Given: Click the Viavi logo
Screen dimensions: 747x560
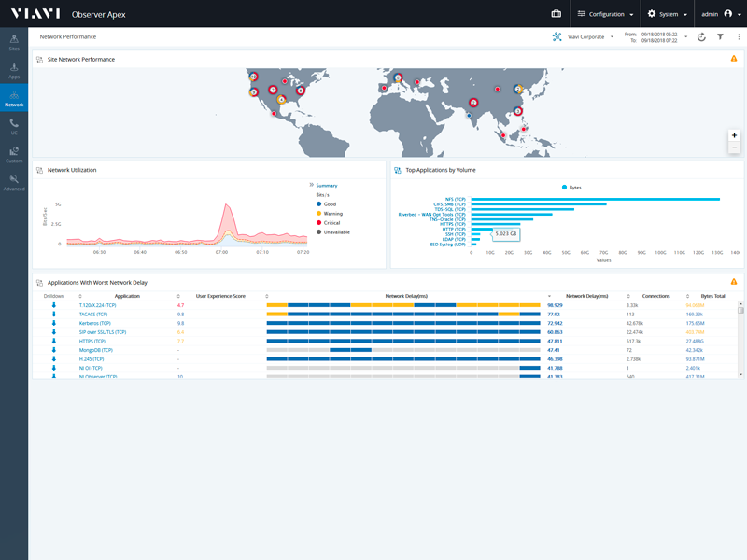Looking at the screenshot, I should pos(35,13).
